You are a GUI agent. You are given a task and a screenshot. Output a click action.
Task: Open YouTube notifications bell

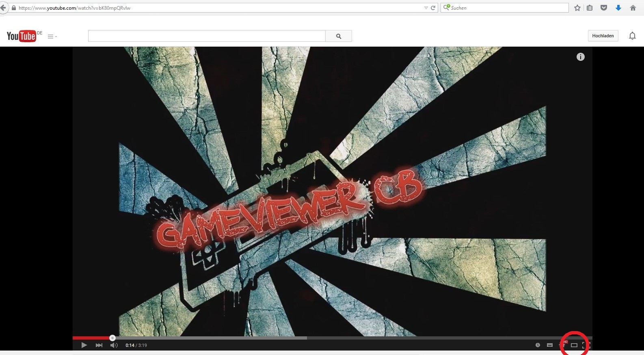point(632,36)
